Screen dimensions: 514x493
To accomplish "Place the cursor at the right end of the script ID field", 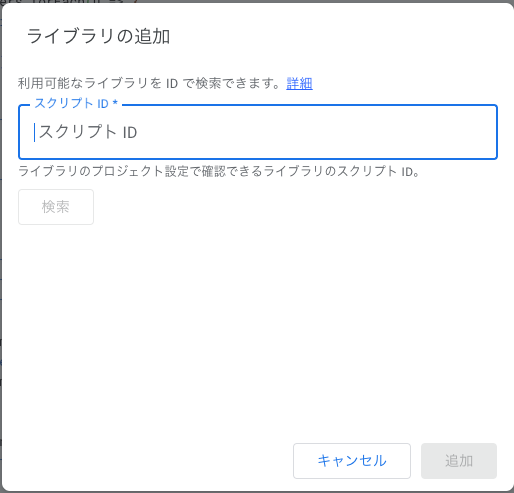I will 490,132.
